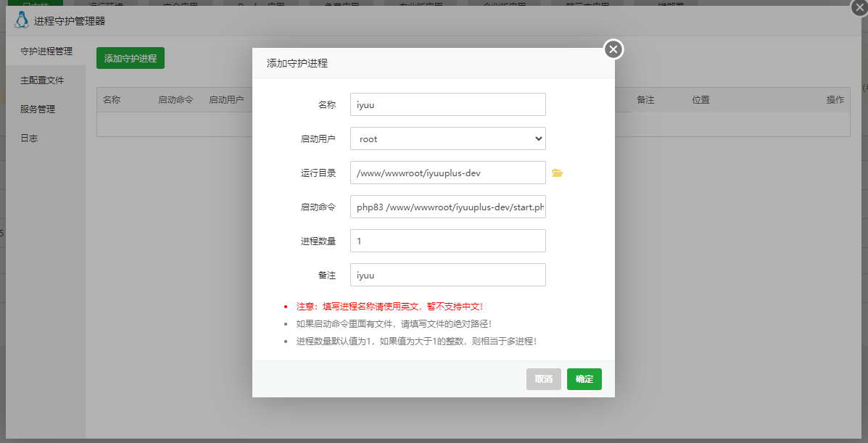Click the 备注 input field
868x443 pixels.
point(448,275)
